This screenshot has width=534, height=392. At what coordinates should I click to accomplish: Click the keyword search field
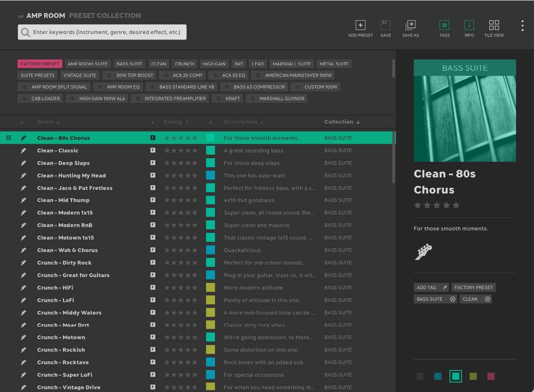coord(106,32)
